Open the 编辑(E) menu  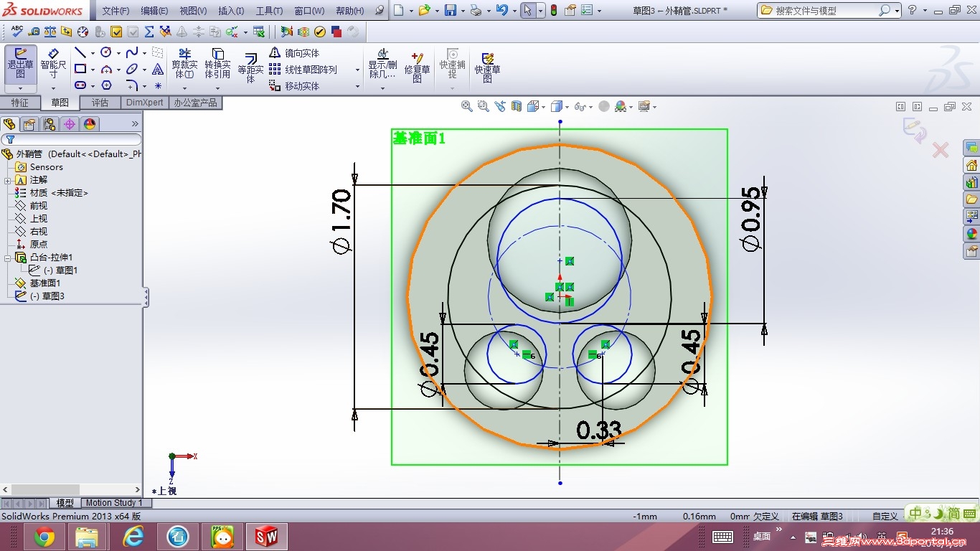point(154,11)
